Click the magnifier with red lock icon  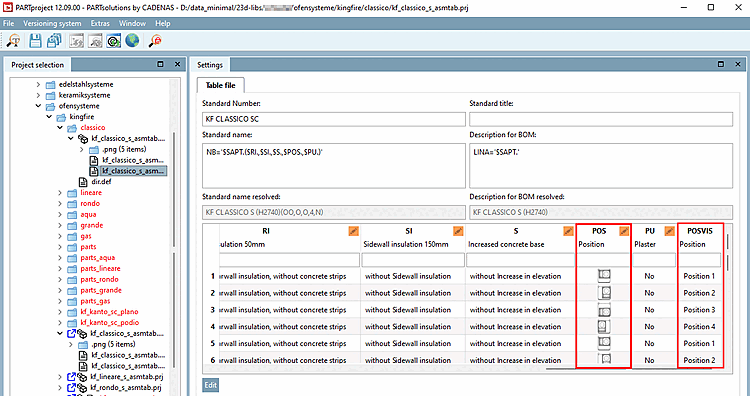(x=155, y=41)
